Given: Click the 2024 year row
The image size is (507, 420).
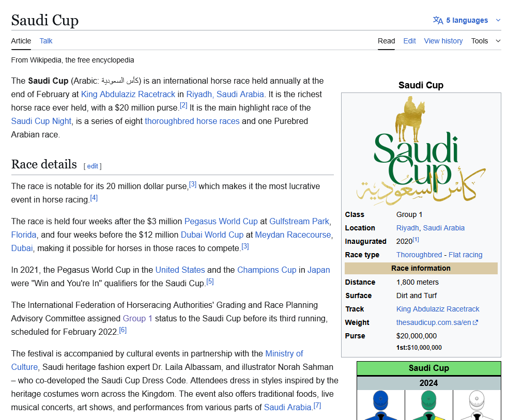Looking at the screenshot, I should click(429, 383).
